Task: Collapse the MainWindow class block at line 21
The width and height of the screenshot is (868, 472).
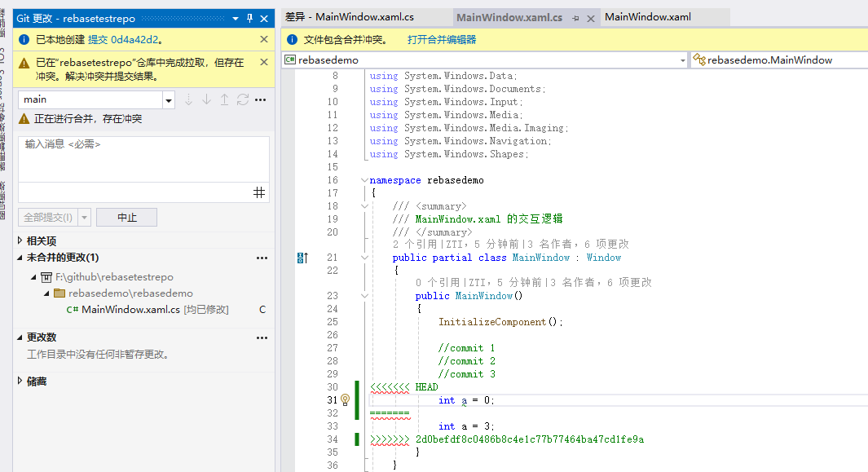Action: click(x=364, y=258)
